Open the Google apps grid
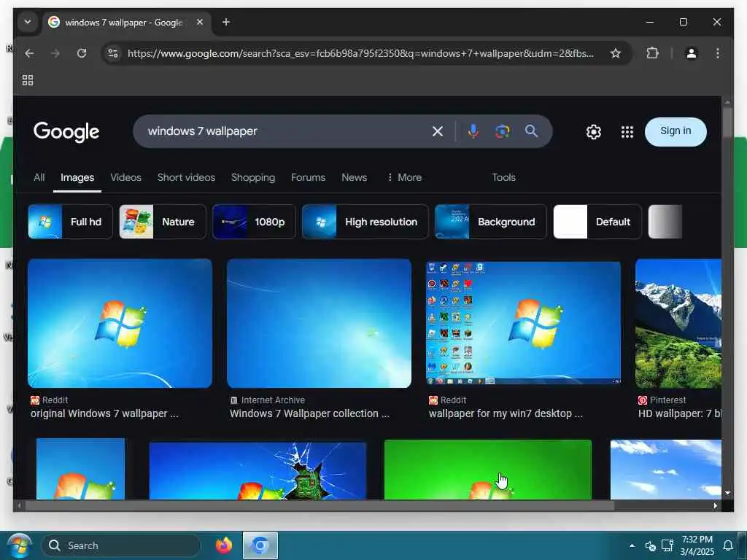Image resolution: width=747 pixels, height=560 pixels. 627,132
